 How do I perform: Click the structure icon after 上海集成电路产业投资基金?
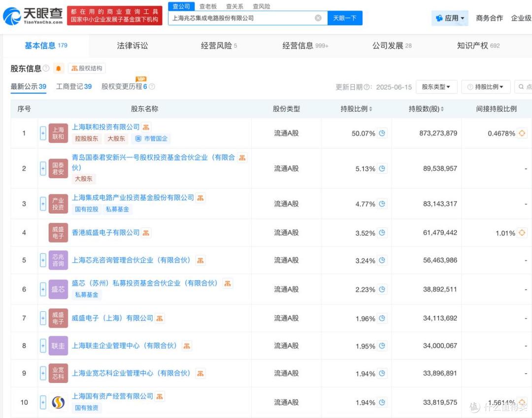click(200, 197)
